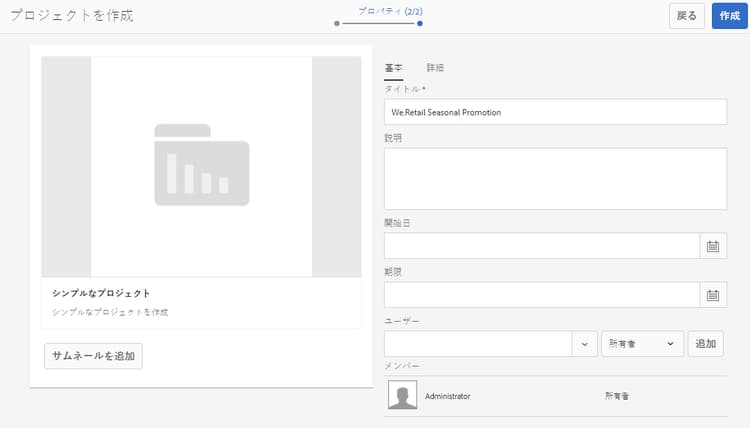The height and width of the screenshot is (428, 750).
Task: Open the due date calendar picker
Action: click(x=713, y=295)
